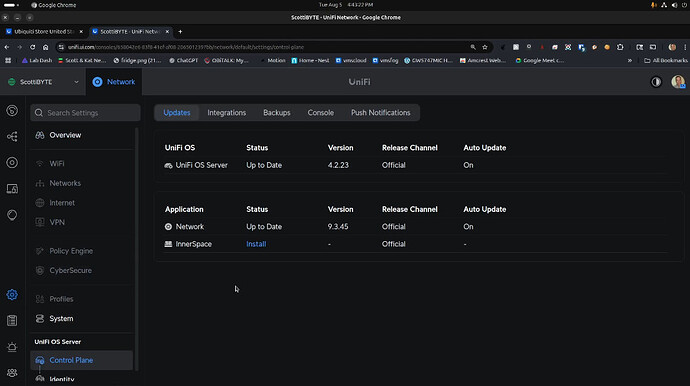Open UniFi devices icon in left rail
Viewport: 690px width, 386px height.
[12, 162]
